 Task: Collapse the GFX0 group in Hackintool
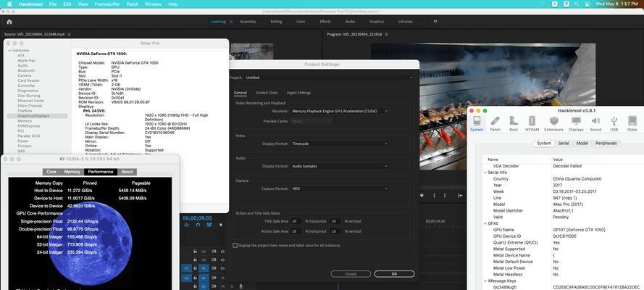coord(485,223)
